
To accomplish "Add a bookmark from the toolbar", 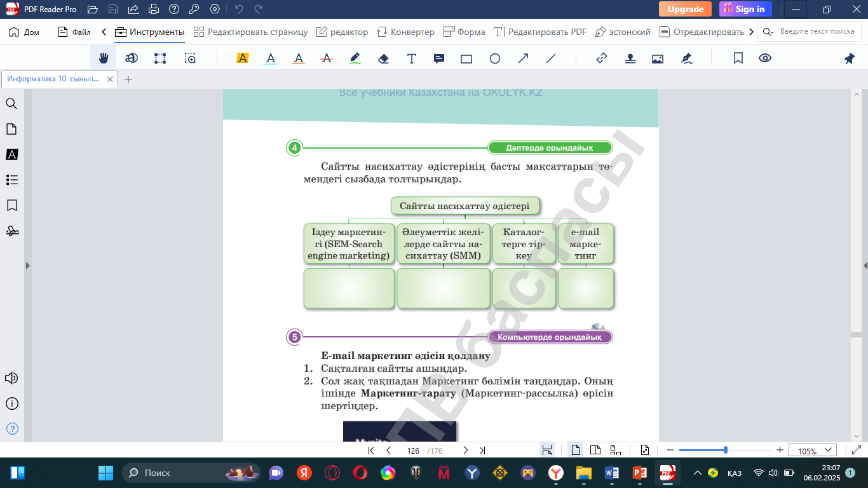I will pyautogui.click(x=738, y=58).
